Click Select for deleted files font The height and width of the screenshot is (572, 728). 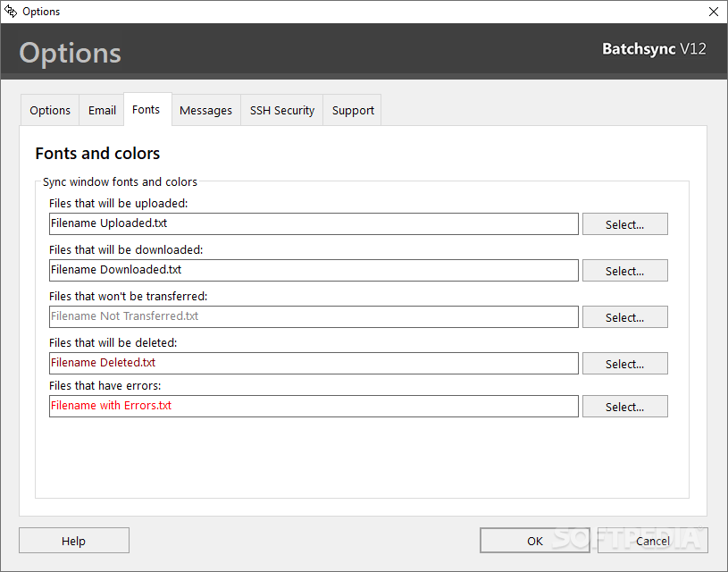click(625, 364)
